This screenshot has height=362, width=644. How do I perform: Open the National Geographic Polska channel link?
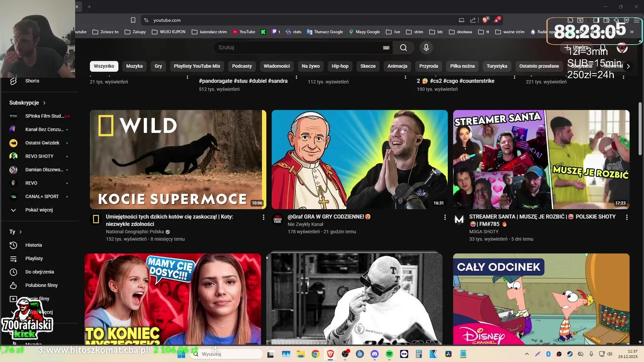(135, 232)
